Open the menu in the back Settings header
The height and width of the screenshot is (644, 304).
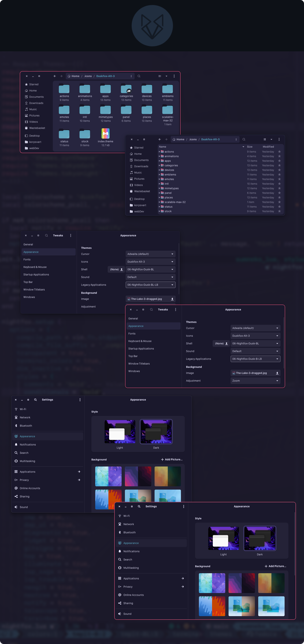click(80, 400)
